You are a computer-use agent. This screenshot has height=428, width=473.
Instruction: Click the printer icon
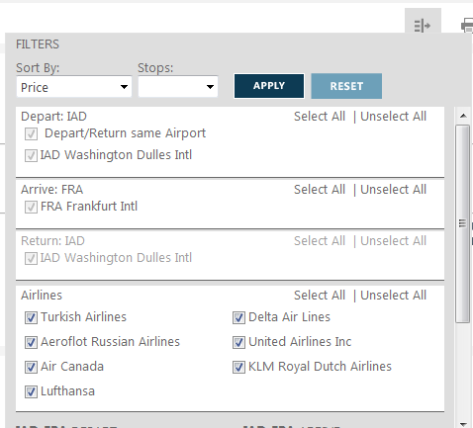[x=467, y=25]
